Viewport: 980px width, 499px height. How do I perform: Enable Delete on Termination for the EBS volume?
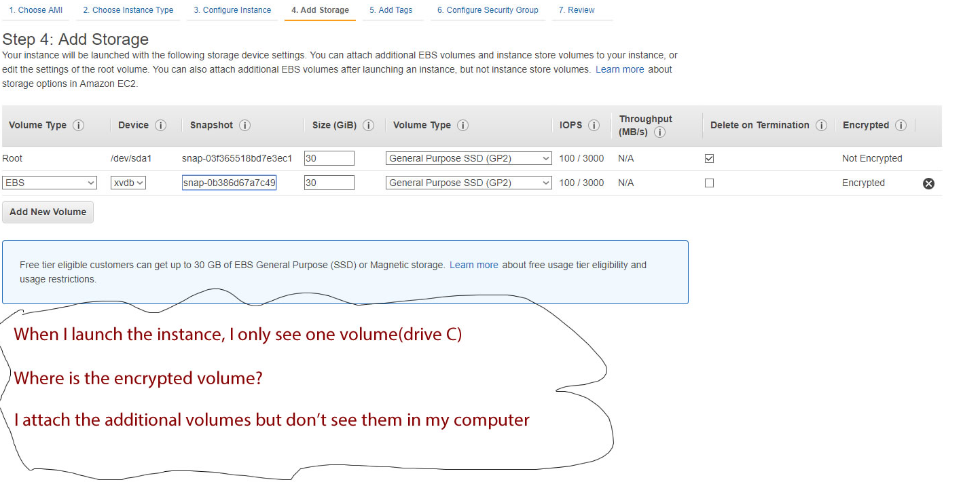tap(709, 183)
